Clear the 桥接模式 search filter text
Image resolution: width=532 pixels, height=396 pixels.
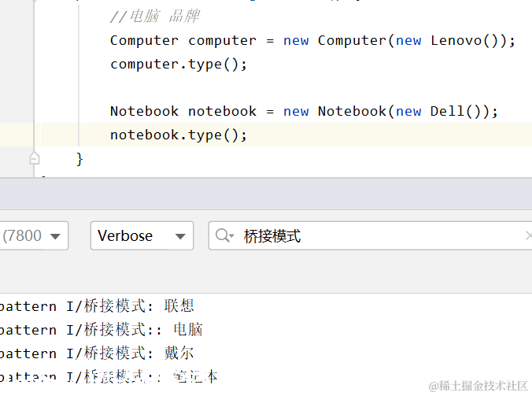point(528,235)
